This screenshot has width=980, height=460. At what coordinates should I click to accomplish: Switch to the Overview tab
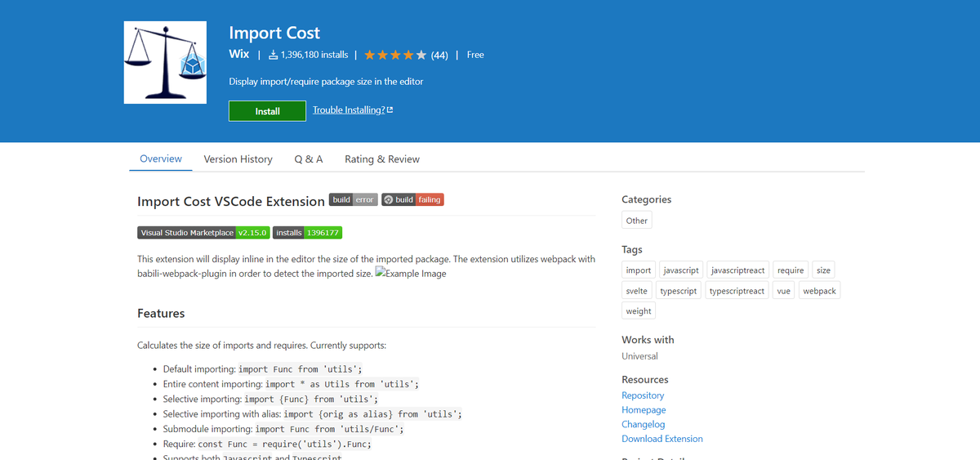(x=161, y=159)
